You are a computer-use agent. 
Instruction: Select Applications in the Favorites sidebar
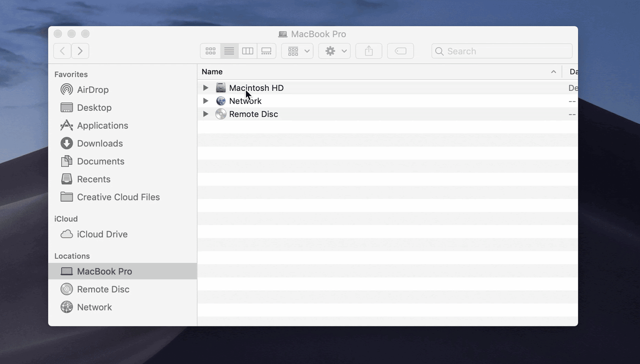pos(103,125)
